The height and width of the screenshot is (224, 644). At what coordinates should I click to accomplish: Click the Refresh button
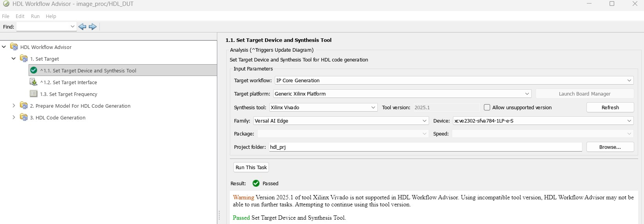[x=610, y=107]
